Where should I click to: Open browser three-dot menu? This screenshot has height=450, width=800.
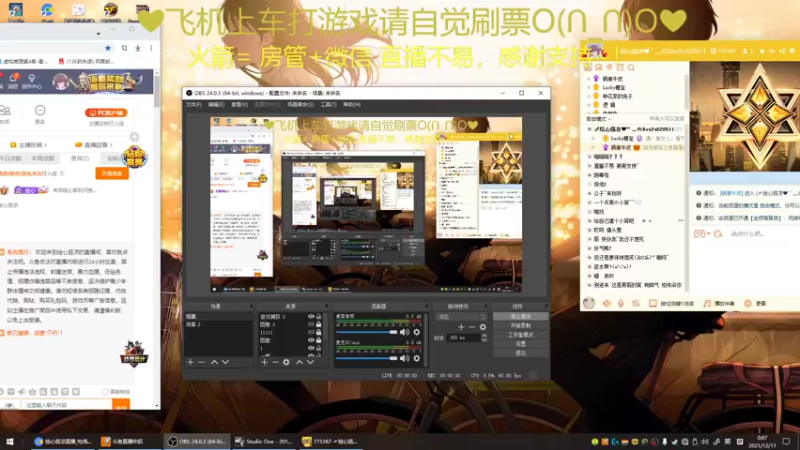(x=151, y=48)
